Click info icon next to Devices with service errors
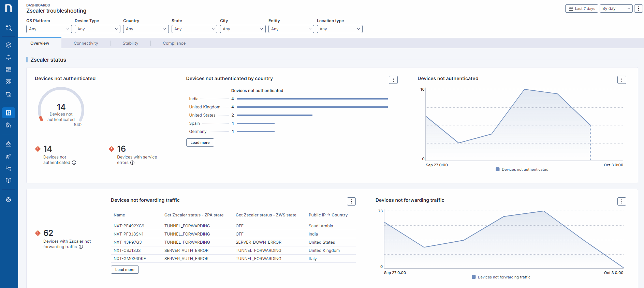 tap(132, 163)
